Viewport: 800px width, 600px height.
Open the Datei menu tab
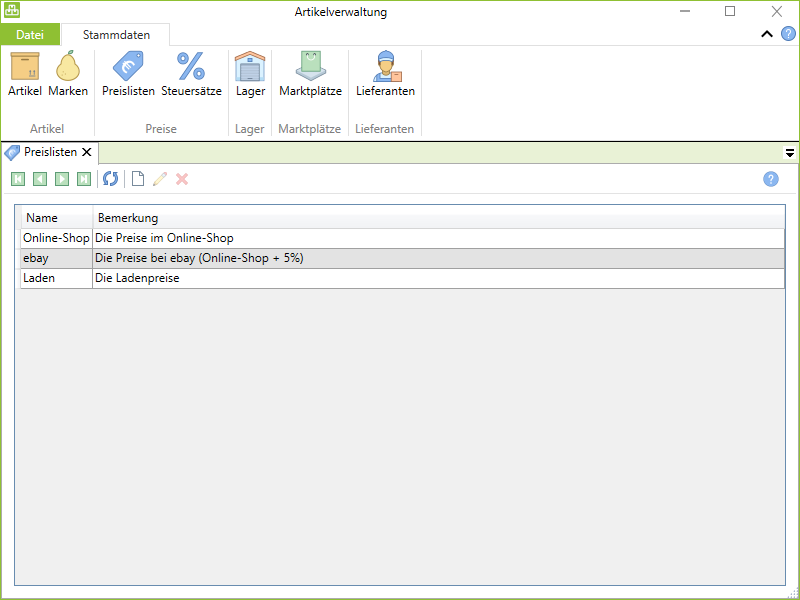30,35
